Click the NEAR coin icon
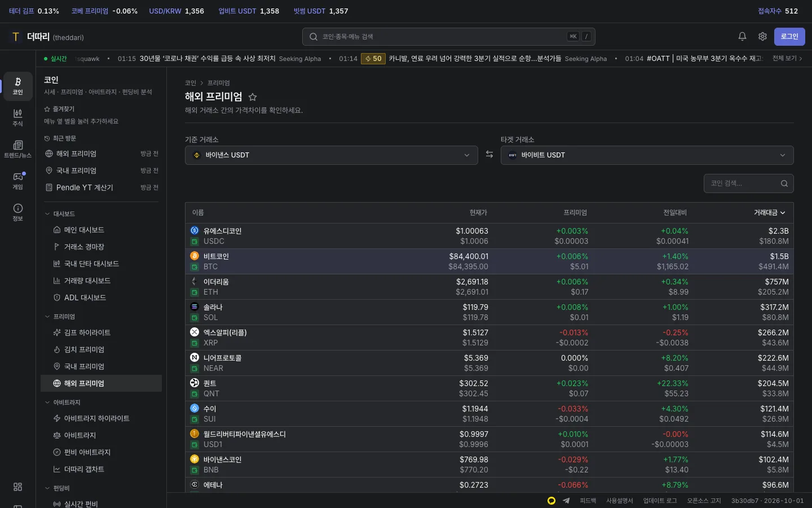 (195, 357)
